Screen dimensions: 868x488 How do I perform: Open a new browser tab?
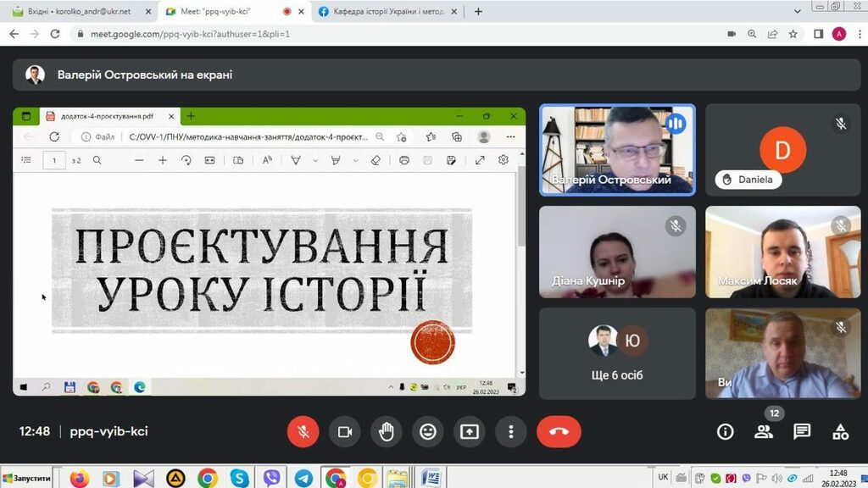[478, 12]
